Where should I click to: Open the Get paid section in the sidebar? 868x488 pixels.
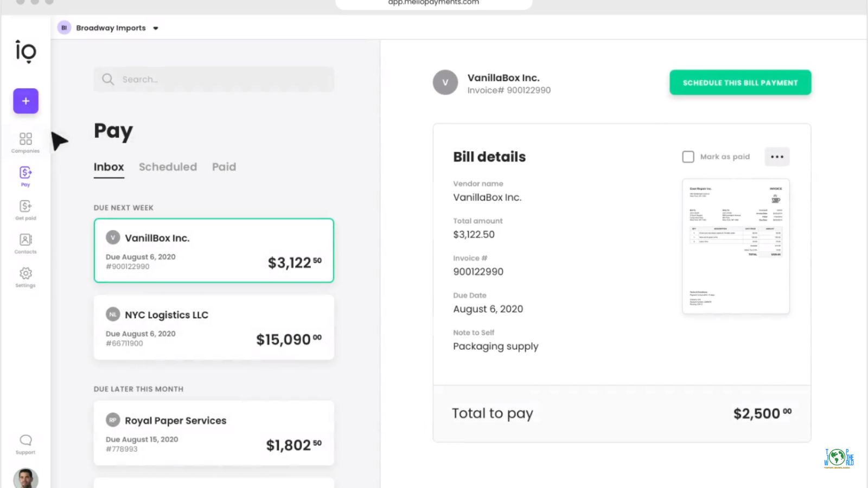click(25, 210)
